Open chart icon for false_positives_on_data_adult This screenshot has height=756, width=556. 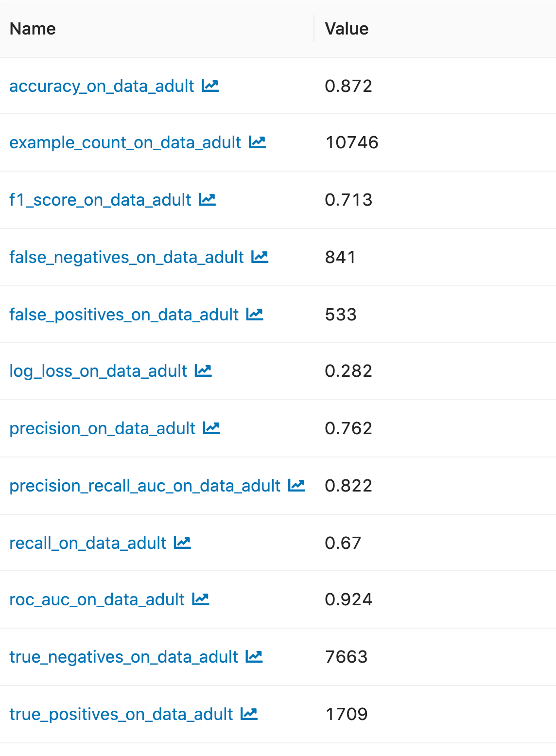[x=255, y=315]
